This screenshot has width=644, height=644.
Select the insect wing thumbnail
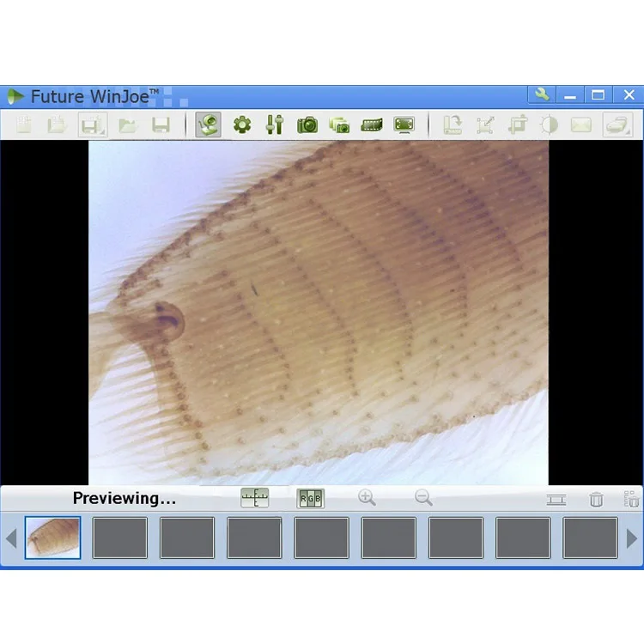pos(52,538)
